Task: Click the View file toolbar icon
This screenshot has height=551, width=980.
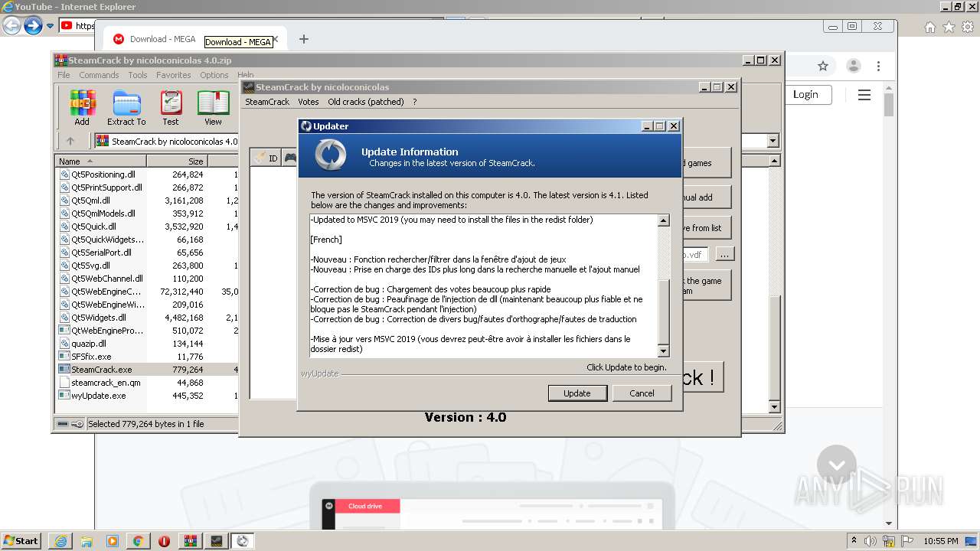Action: coord(213,107)
